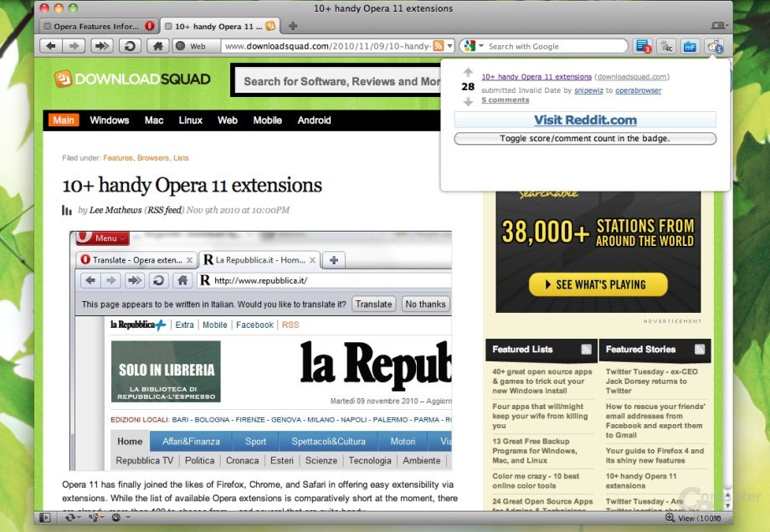770x532 pixels.
Task: Select the Main navigation item
Action: point(64,120)
